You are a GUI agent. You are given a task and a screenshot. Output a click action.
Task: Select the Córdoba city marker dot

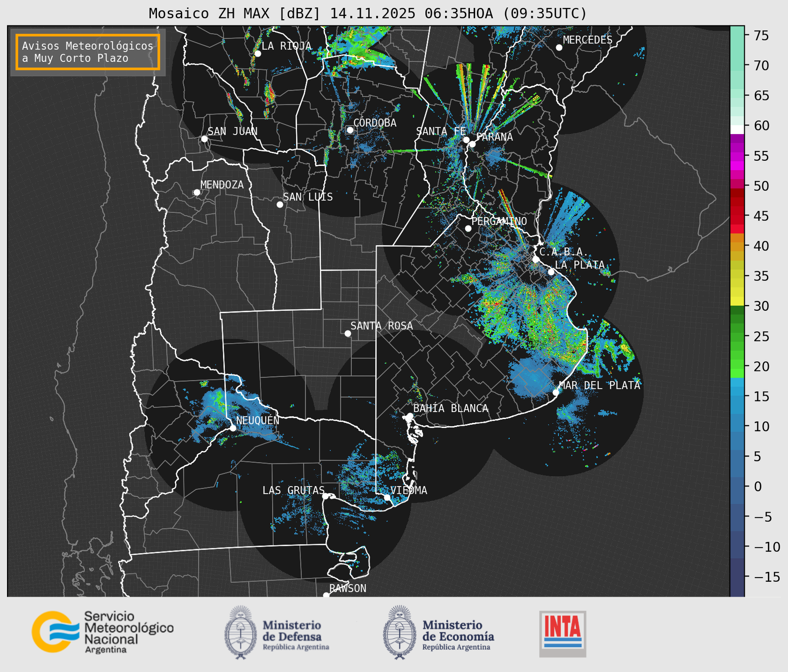tap(350, 130)
